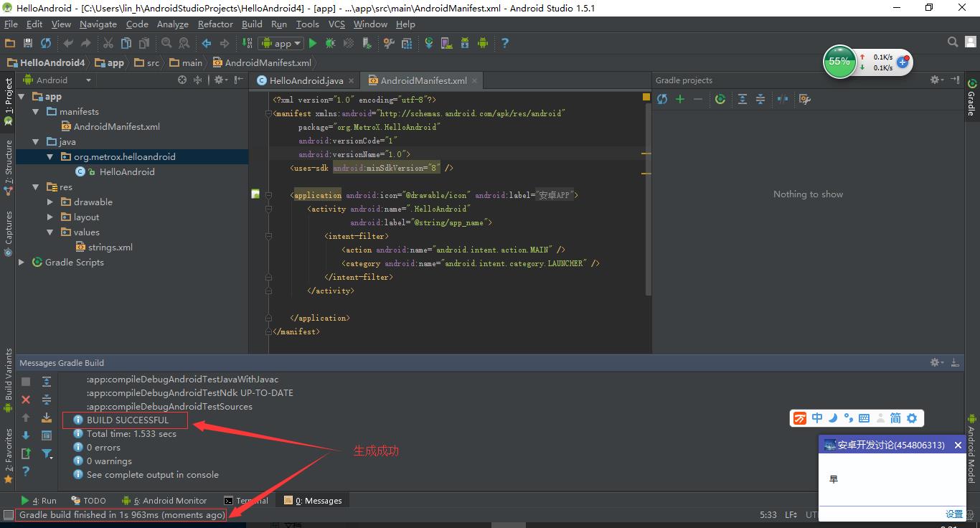Toggle tool window buttons in status bar corner
Screen dimensions: 980x528
(8, 514)
